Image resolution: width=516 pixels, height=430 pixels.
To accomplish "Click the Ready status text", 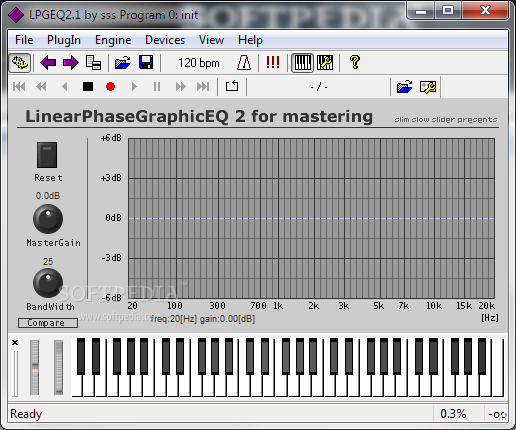I will click(26, 414).
